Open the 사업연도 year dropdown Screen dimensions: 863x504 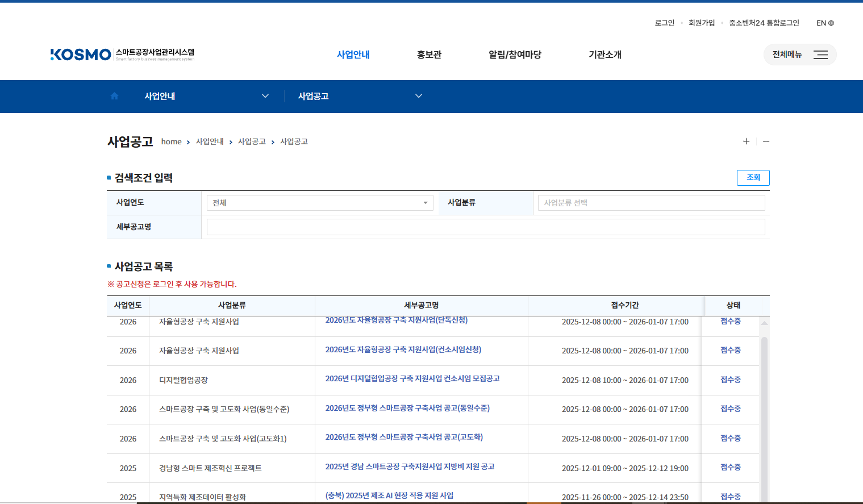(319, 203)
